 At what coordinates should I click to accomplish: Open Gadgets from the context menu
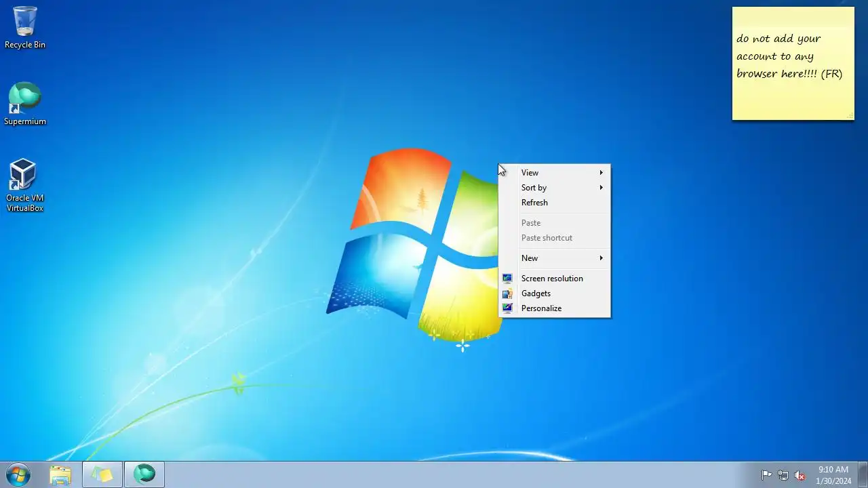click(x=555, y=293)
